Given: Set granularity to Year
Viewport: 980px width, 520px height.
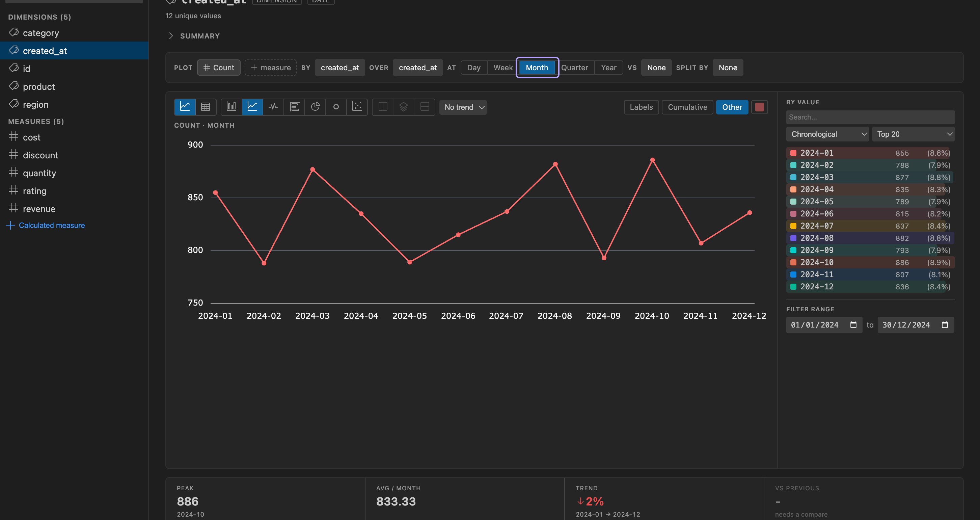Looking at the screenshot, I should [x=608, y=68].
